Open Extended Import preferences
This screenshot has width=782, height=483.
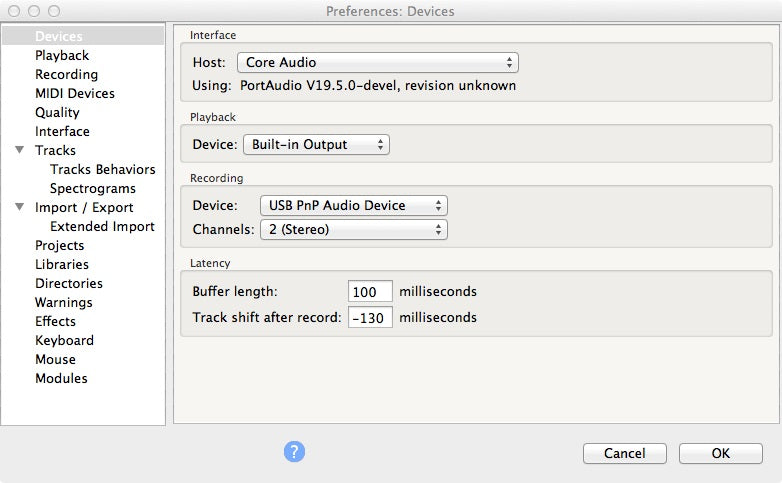point(102,227)
